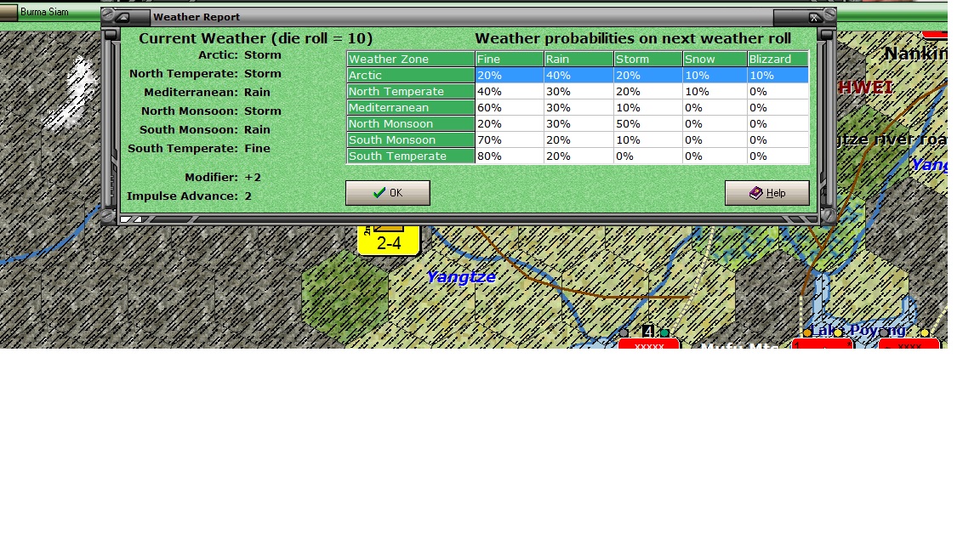Click the South Temperate Fine 80% cell
The image size is (980, 551).
(510, 156)
